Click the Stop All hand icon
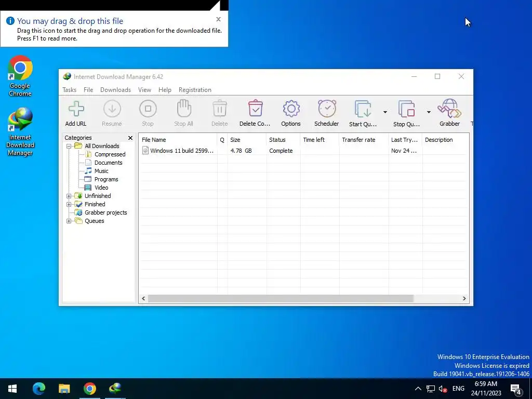This screenshot has width=532, height=399. [x=184, y=109]
